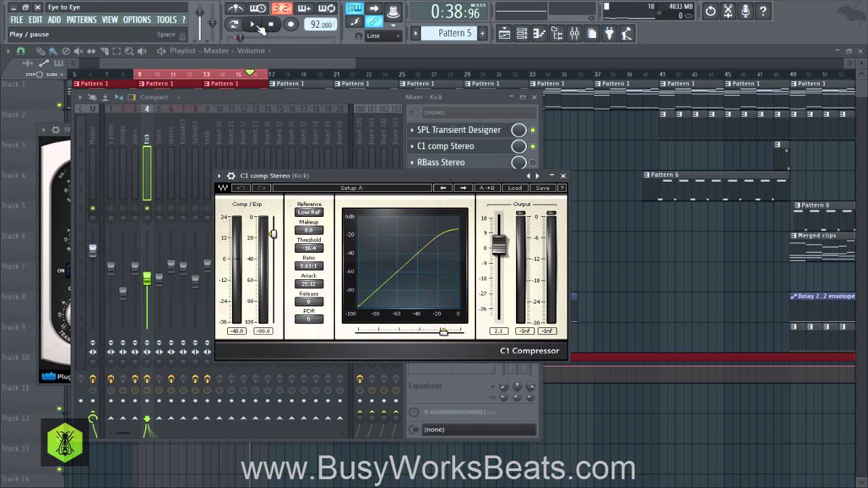This screenshot has width=868, height=488.
Task: Click the SPL Transient Designer mix knob
Action: click(519, 130)
